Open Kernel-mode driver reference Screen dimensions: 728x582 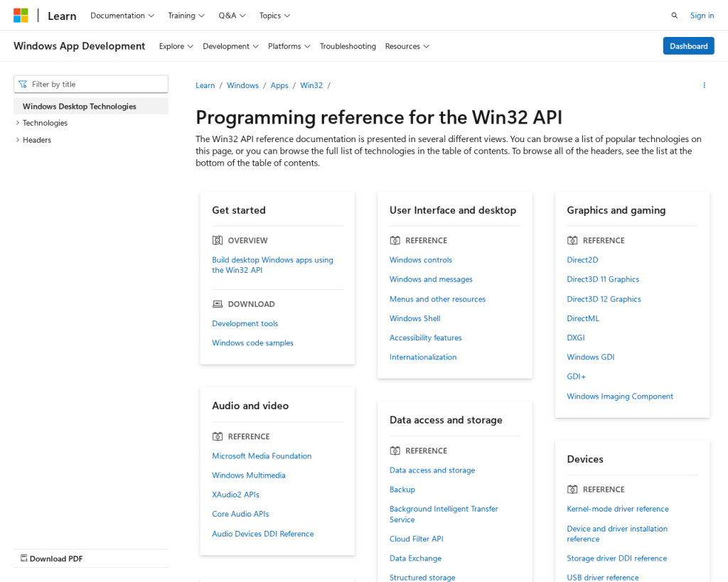[x=618, y=509]
